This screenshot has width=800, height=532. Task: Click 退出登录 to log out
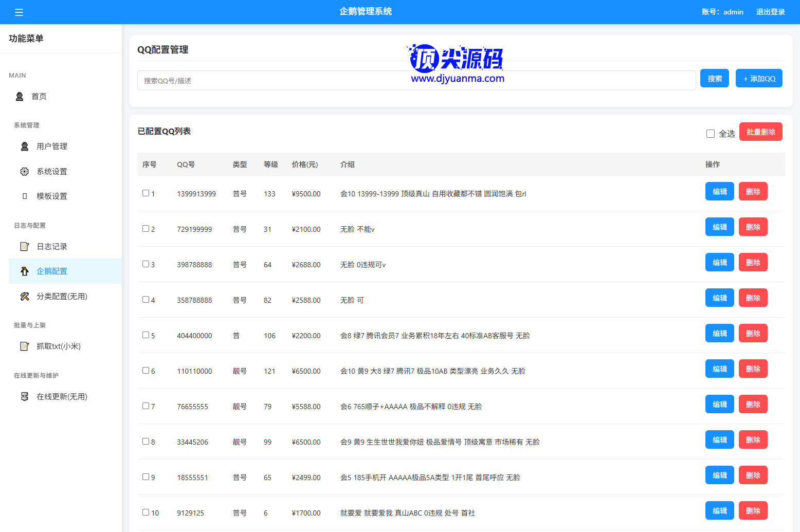[x=770, y=12]
